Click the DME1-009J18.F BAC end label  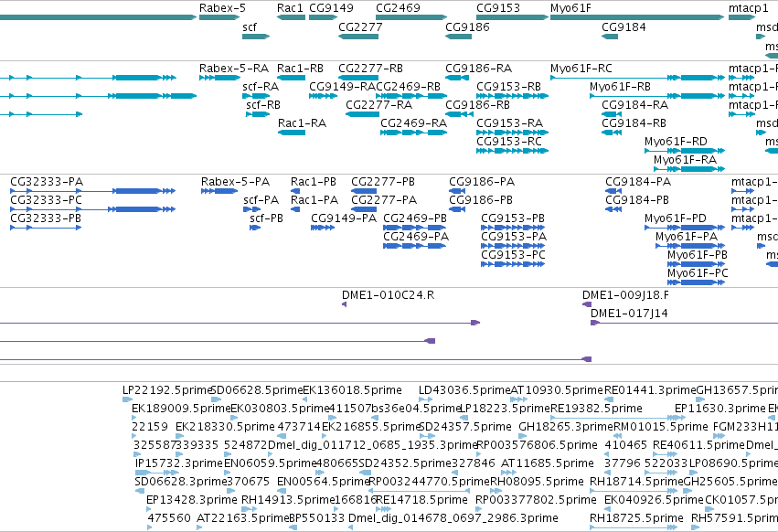pos(625,295)
